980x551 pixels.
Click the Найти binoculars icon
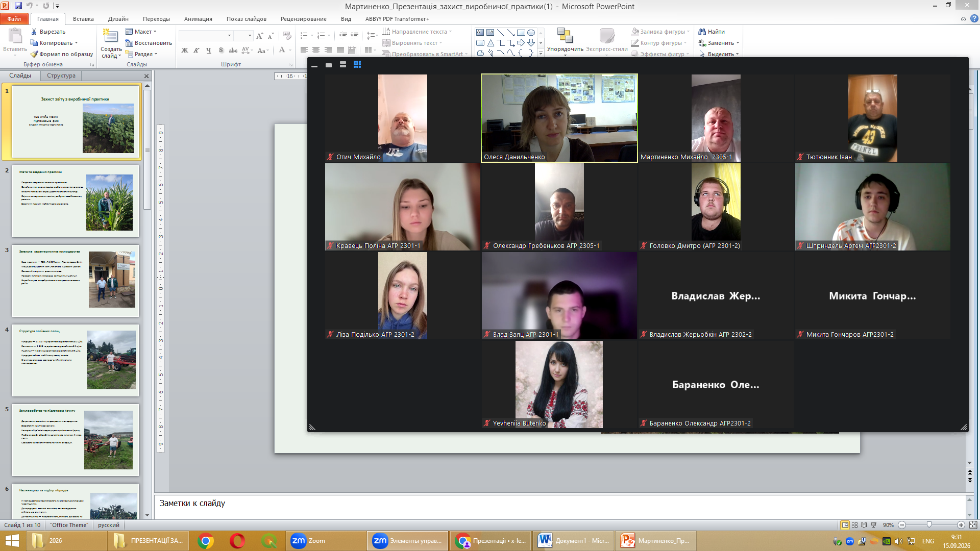(702, 32)
